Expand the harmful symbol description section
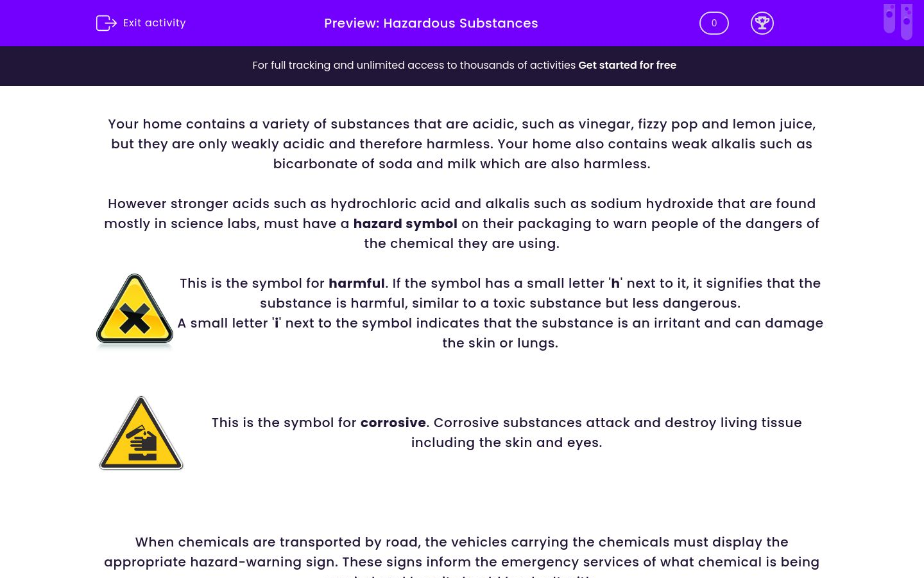Image resolution: width=924 pixels, height=578 pixels. (500, 313)
